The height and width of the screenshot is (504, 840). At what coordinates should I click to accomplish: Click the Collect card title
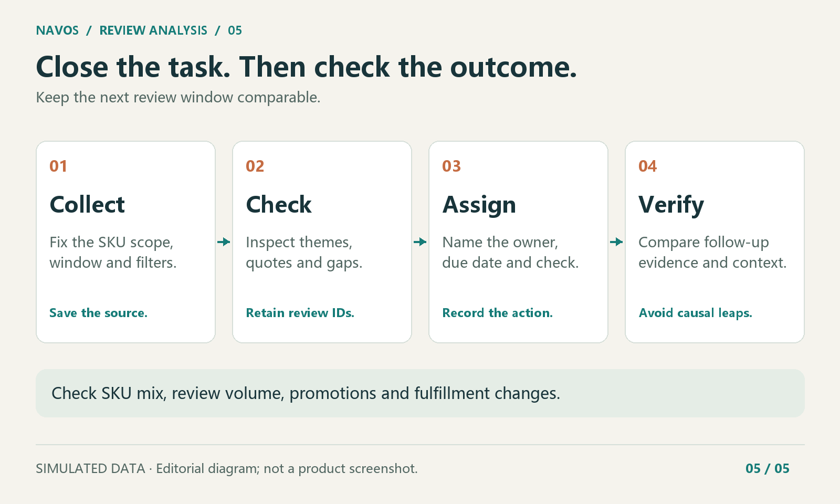[x=87, y=204]
